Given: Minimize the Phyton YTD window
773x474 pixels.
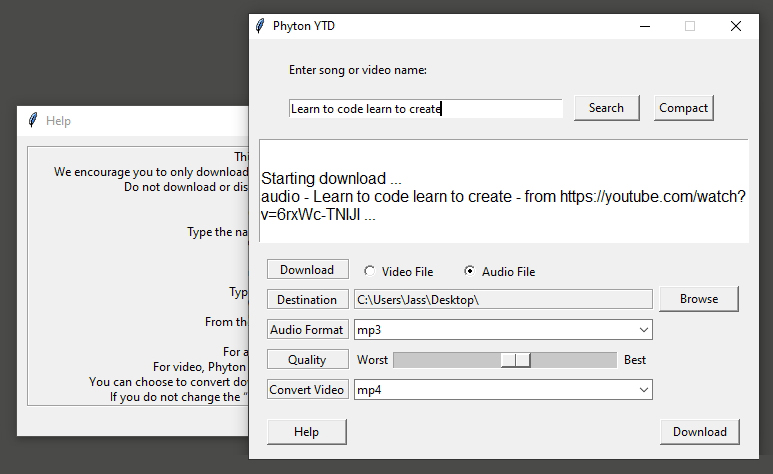Looking at the screenshot, I should pos(645,26).
